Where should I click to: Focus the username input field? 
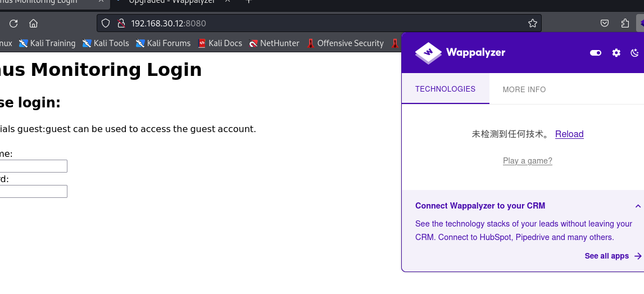(33, 166)
